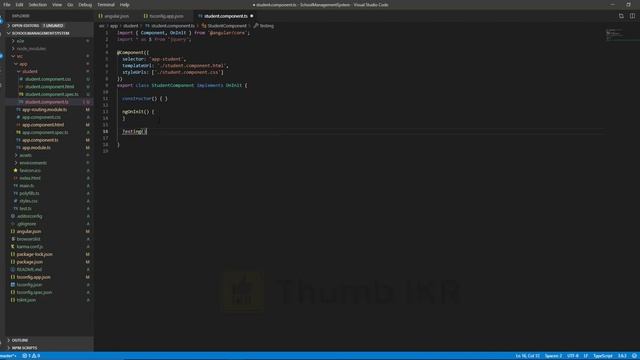Click Ln 16 cursor position in status bar
The image size is (640, 360).
[x=527, y=356]
